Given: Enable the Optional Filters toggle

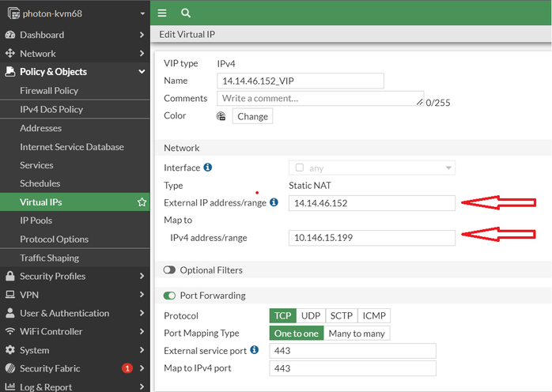Looking at the screenshot, I should [170, 270].
